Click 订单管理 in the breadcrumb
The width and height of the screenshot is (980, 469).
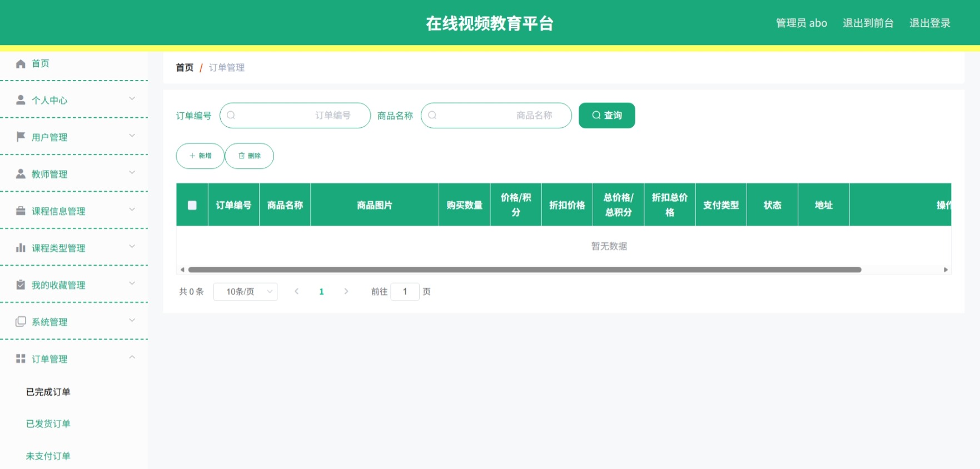pyautogui.click(x=227, y=67)
